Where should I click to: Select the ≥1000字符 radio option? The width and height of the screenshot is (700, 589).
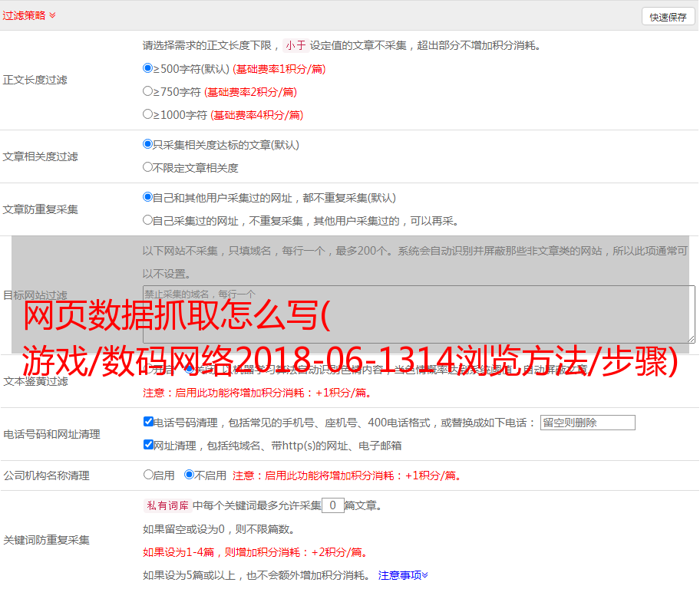pos(147,114)
